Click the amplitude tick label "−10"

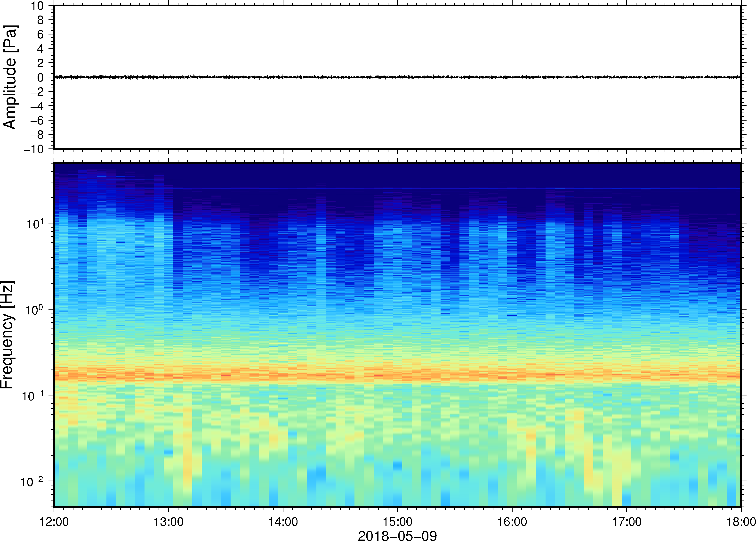coord(34,149)
